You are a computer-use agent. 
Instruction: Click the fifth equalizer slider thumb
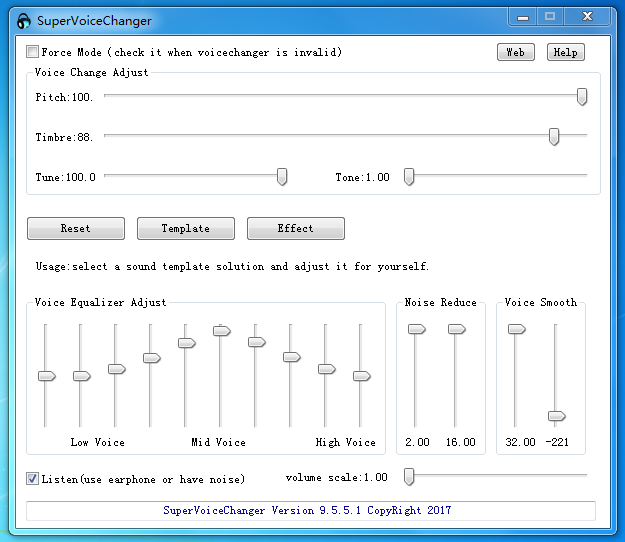(x=187, y=343)
